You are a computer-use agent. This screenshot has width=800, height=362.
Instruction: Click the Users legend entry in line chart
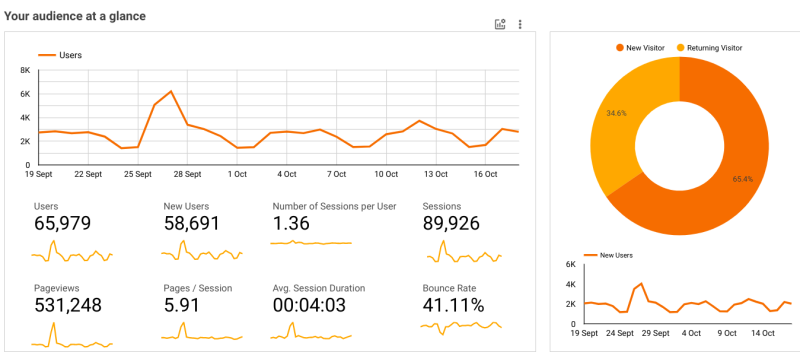[60, 55]
